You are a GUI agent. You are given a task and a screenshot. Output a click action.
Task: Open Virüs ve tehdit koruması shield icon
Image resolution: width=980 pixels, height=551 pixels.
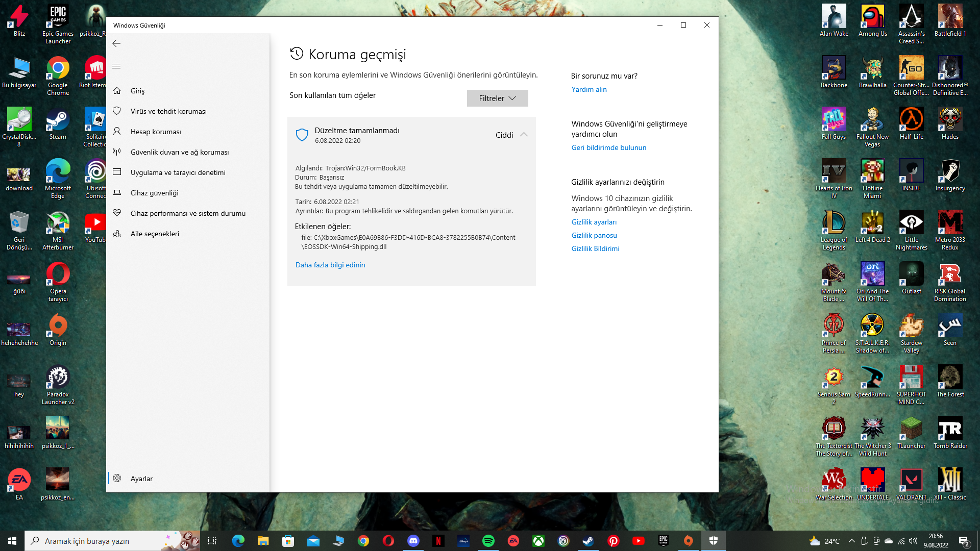click(117, 111)
